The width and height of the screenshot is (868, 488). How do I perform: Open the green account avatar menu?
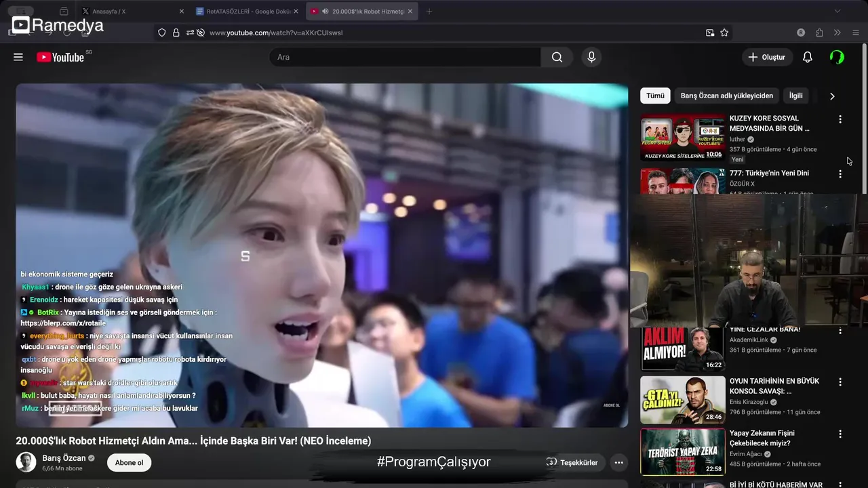[x=837, y=57]
